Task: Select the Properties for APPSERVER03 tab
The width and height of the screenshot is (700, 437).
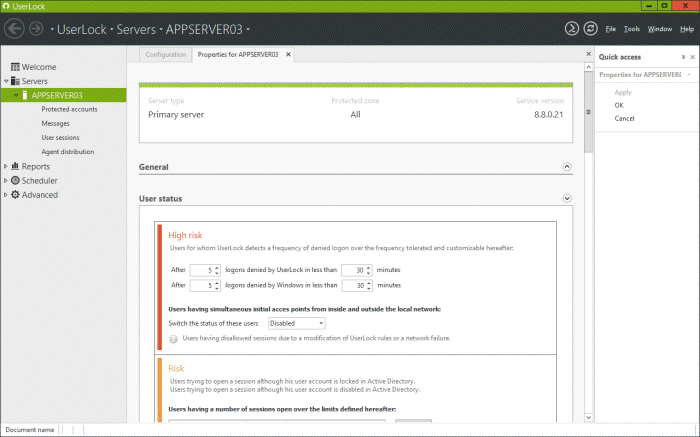Action: click(238, 54)
